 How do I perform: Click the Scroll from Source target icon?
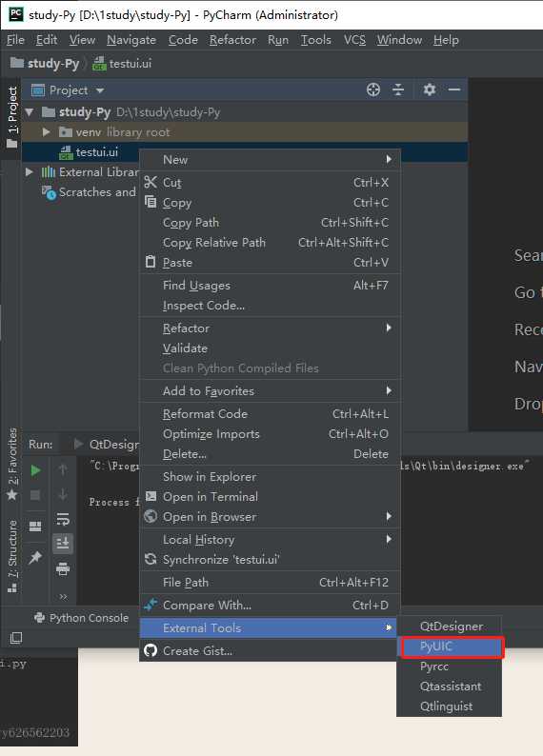(372, 90)
